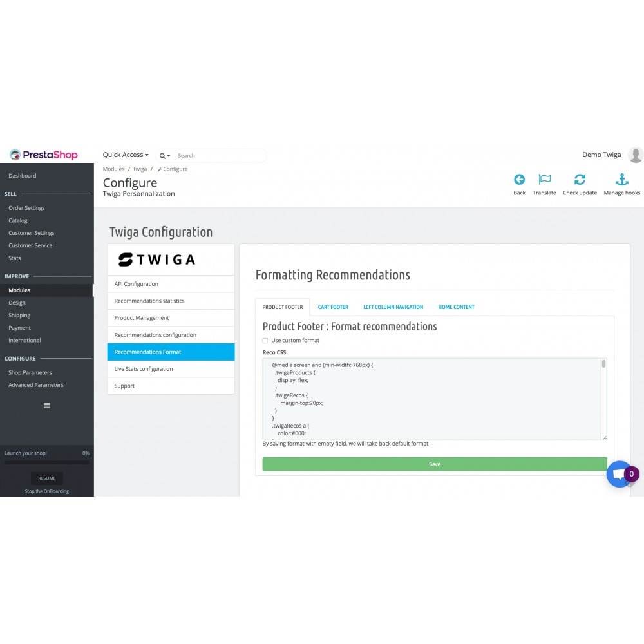Open the Quick Access dropdown

[126, 155]
